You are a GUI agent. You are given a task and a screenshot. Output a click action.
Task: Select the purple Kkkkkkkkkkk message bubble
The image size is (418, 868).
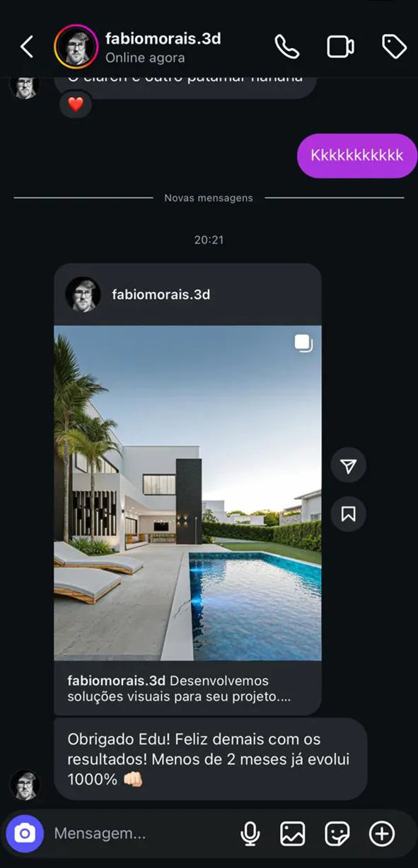(x=357, y=156)
